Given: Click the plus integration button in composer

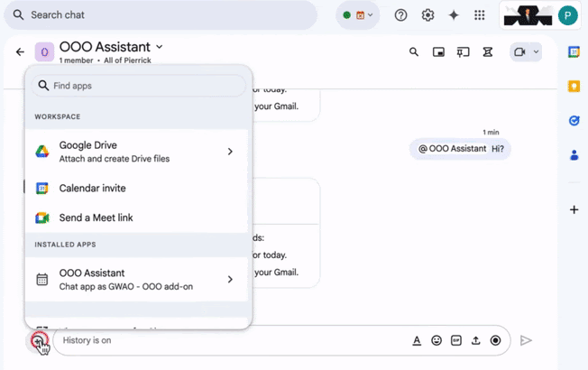Looking at the screenshot, I should click(38, 341).
